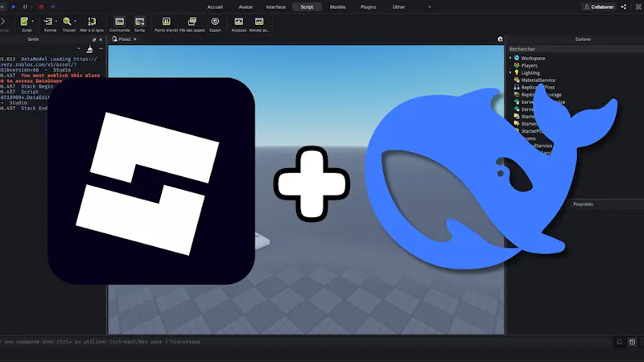644x362 pixels.
Task: Click the purple icon after Stop
Action: tap(52, 6)
